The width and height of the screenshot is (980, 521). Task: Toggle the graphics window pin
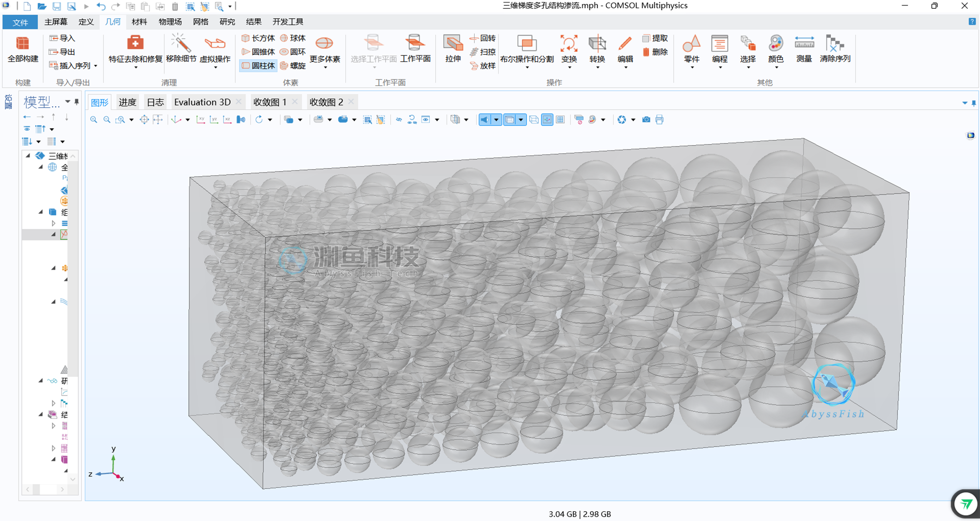coord(974,103)
